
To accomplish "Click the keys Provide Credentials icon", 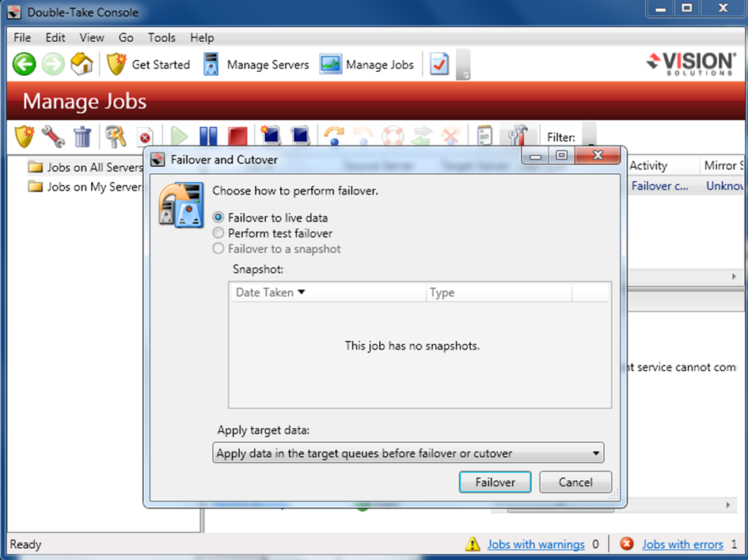I will pyautogui.click(x=116, y=137).
